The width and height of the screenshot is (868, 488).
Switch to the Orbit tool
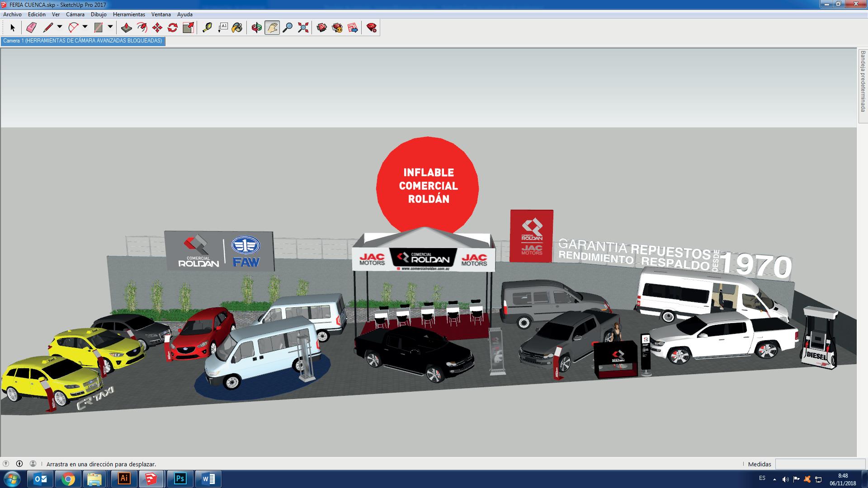click(256, 28)
